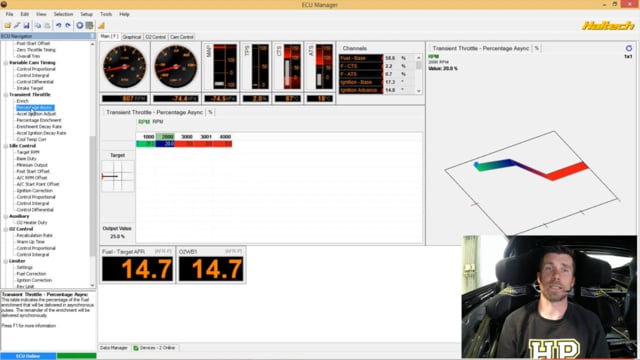Select Target RPM under Idle Control
640x360 pixels.
click(x=28, y=152)
